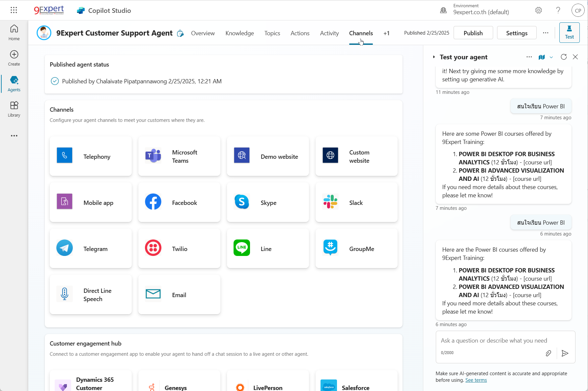Open the Create page from sidebar

14,58
